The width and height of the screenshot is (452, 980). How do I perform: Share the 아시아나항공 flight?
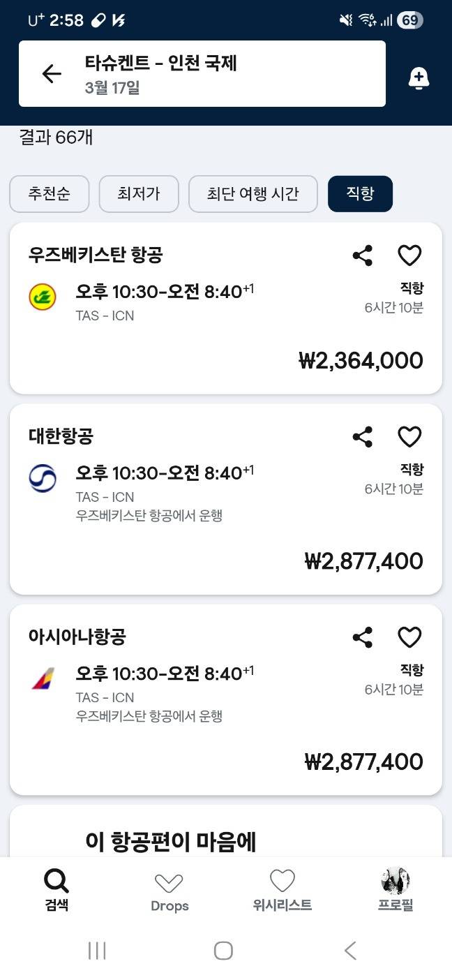(x=362, y=637)
